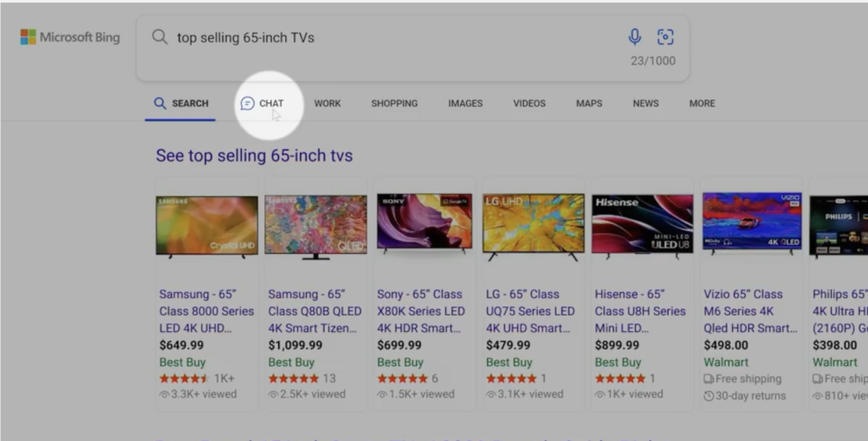Screen dimensions: 868x441
Task: Open "See top selling 65-inch tvs" heading link
Action: [254, 155]
